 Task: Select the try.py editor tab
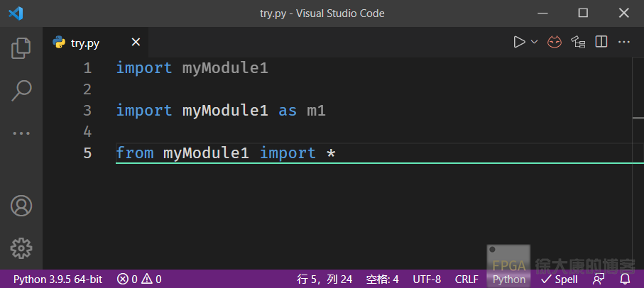pyautogui.click(x=84, y=43)
